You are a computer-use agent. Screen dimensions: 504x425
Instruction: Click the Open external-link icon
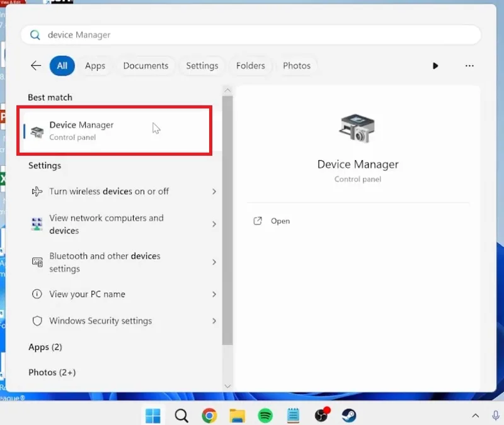pyautogui.click(x=258, y=221)
